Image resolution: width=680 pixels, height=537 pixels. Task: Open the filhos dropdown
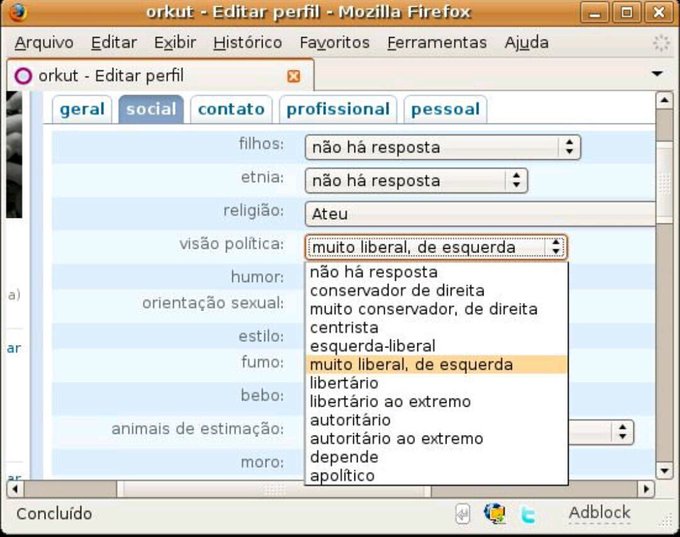click(443, 147)
